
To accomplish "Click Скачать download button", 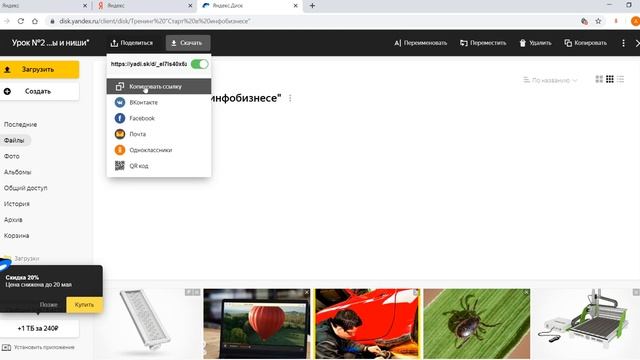I will [188, 43].
